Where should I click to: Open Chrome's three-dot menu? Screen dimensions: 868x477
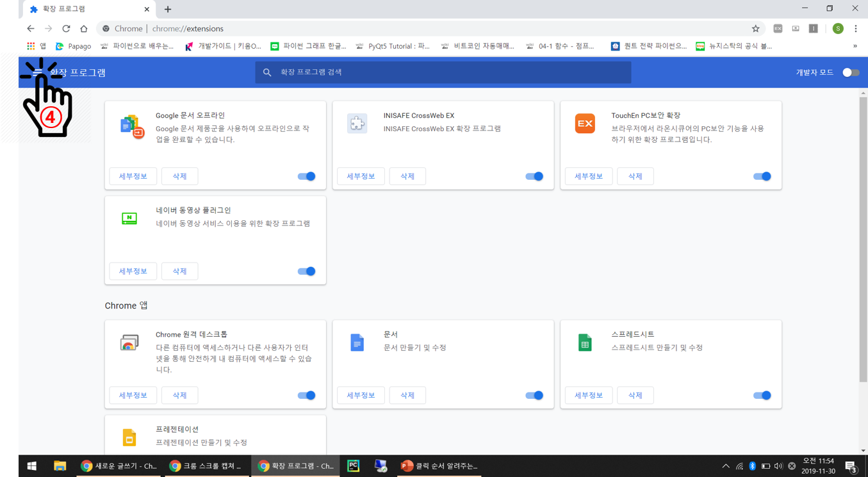click(856, 28)
